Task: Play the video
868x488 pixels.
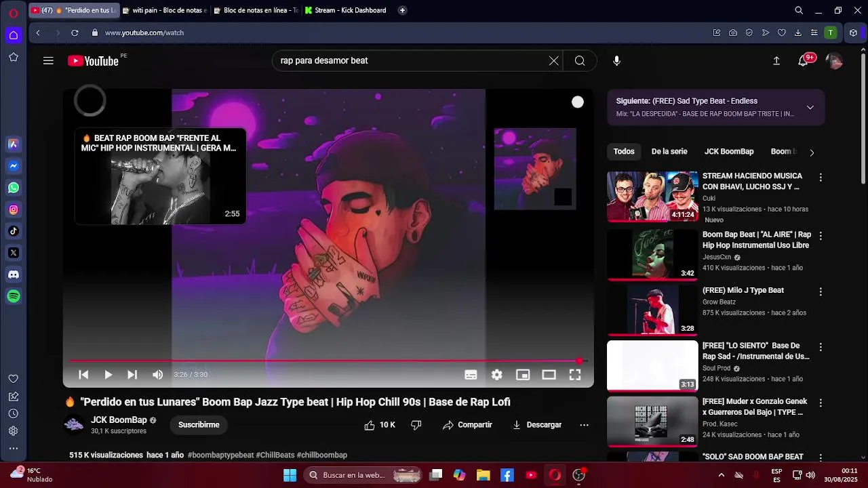Action: click(x=108, y=375)
